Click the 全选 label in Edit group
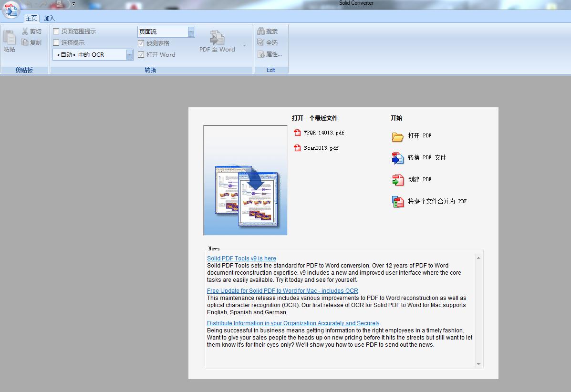 point(271,42)
